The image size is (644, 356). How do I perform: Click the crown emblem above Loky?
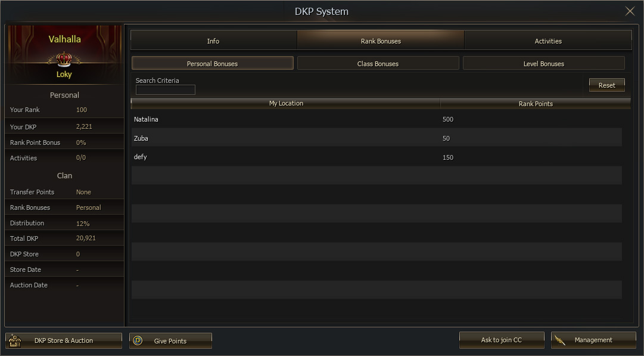[x=64, y=58]
